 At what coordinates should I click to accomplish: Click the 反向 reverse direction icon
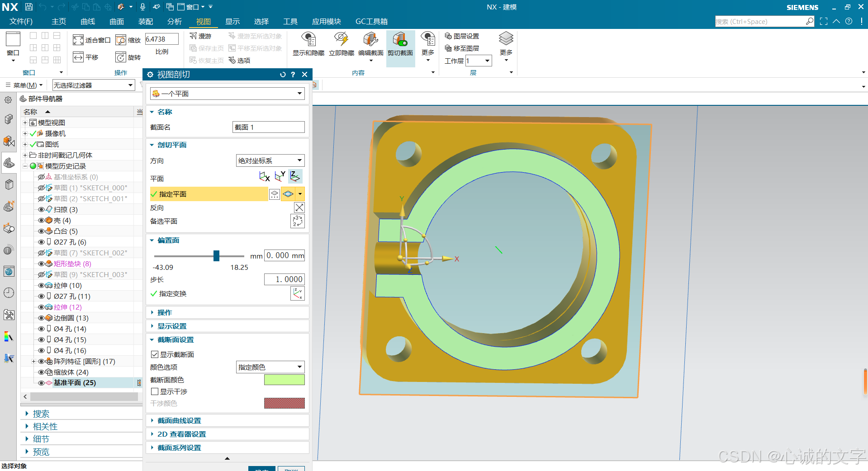point(299,207)
